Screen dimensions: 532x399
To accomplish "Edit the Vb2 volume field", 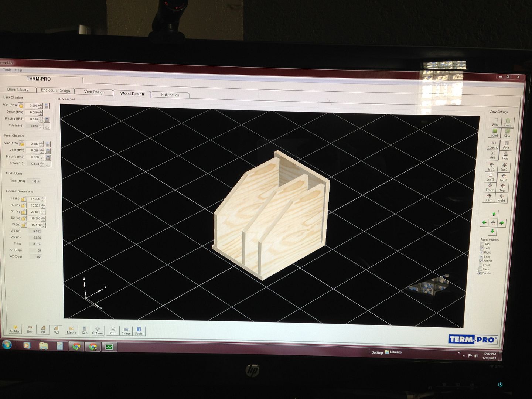I will coord(33,144).
